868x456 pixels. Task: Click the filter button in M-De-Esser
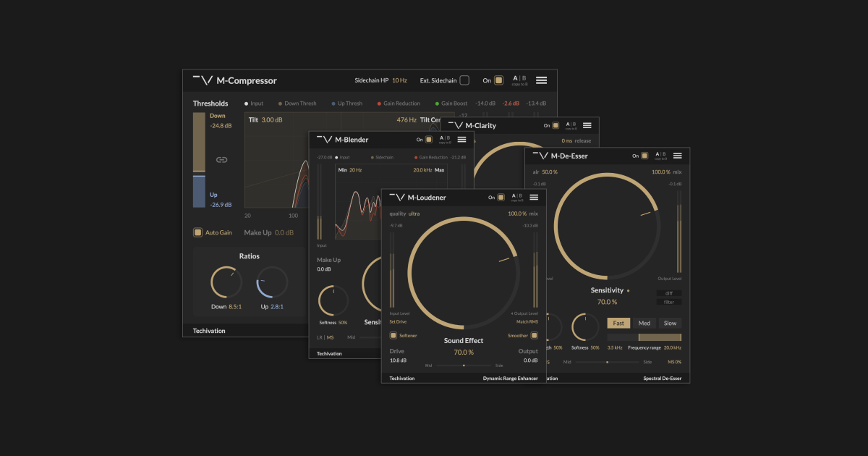coord(671,303)
